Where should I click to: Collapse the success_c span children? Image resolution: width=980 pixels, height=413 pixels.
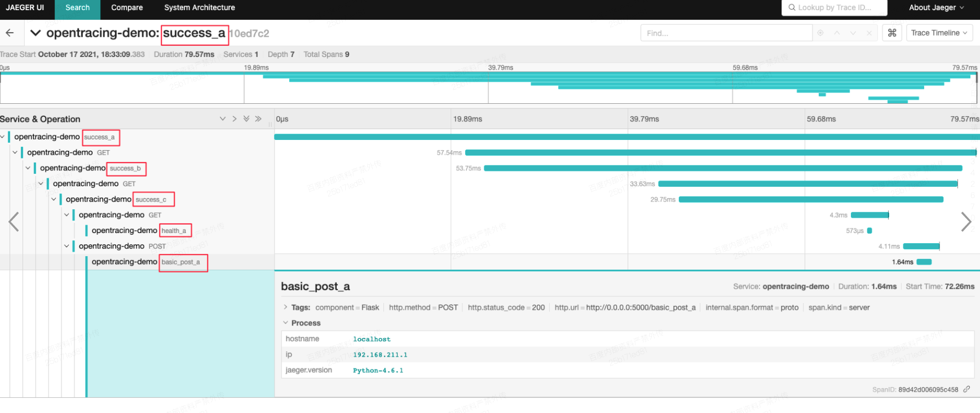coord(54,199)
